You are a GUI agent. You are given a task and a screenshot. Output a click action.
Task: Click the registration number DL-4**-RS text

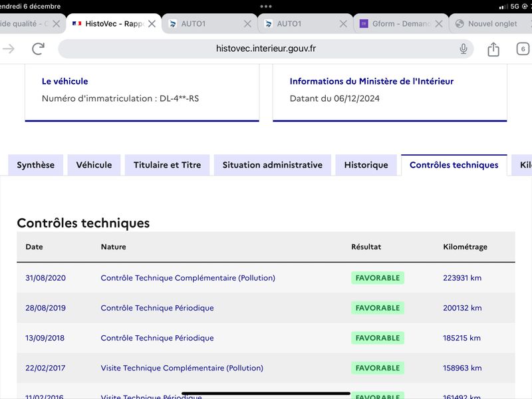(x=179, y=98)
